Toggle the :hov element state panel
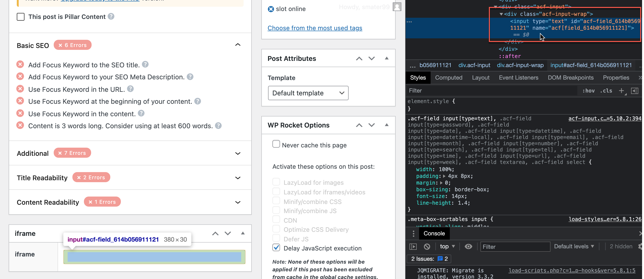Image resolution: width=644 pixels, height=279 pixels. click(589, 91)
